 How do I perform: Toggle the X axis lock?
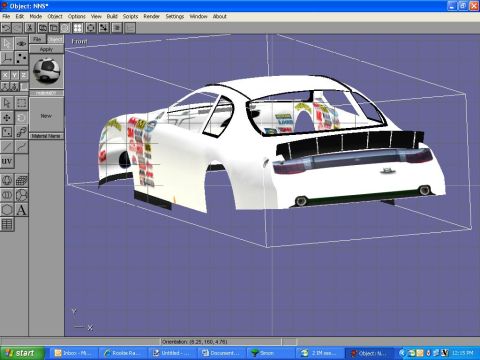point(5,75)
